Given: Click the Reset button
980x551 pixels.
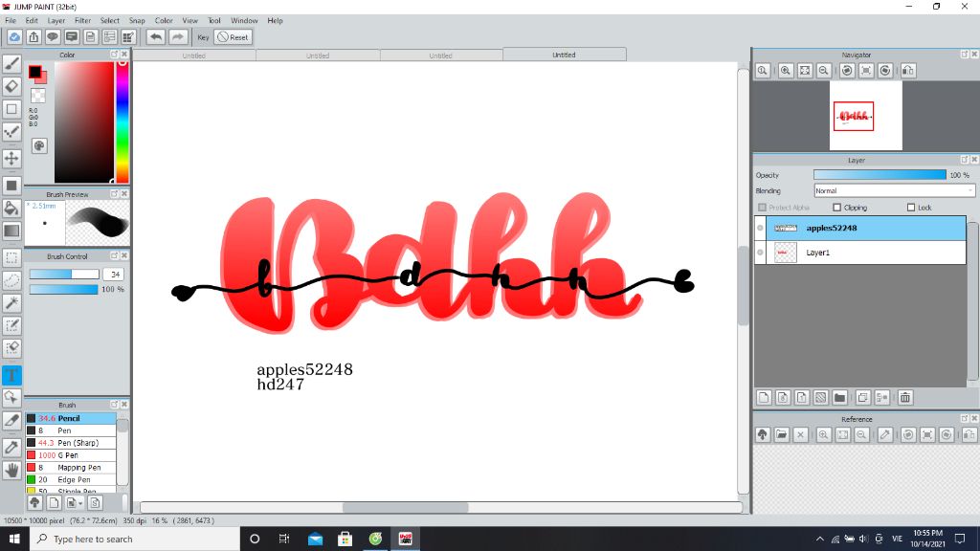Looking at the screenshot, I should [x=234, y=37].
